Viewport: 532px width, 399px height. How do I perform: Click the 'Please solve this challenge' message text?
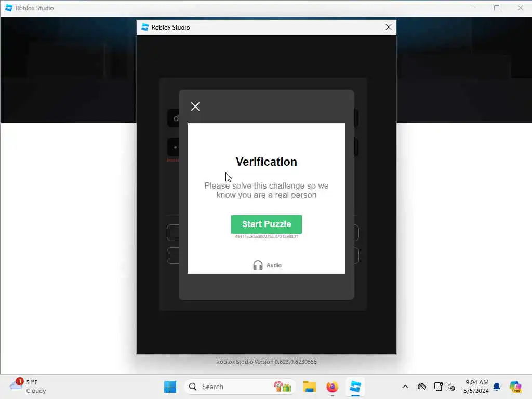(x=267, y=190)
